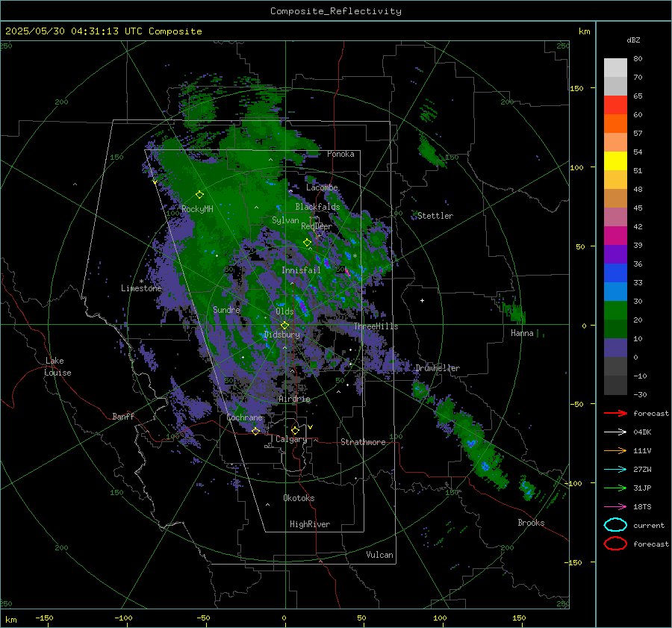Click the Composite_Reflectivity title

pyautogui.click(x=335, y=11)
